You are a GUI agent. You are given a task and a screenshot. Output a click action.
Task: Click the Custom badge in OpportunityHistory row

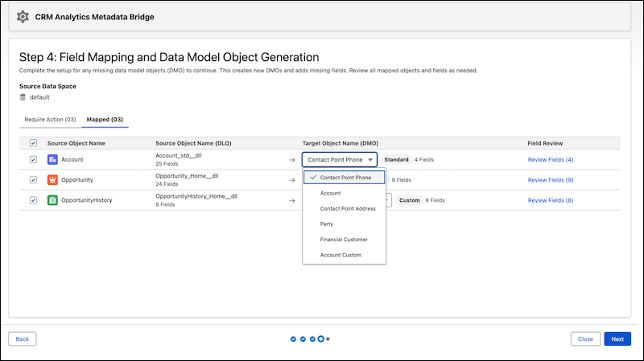click(410, 200)
